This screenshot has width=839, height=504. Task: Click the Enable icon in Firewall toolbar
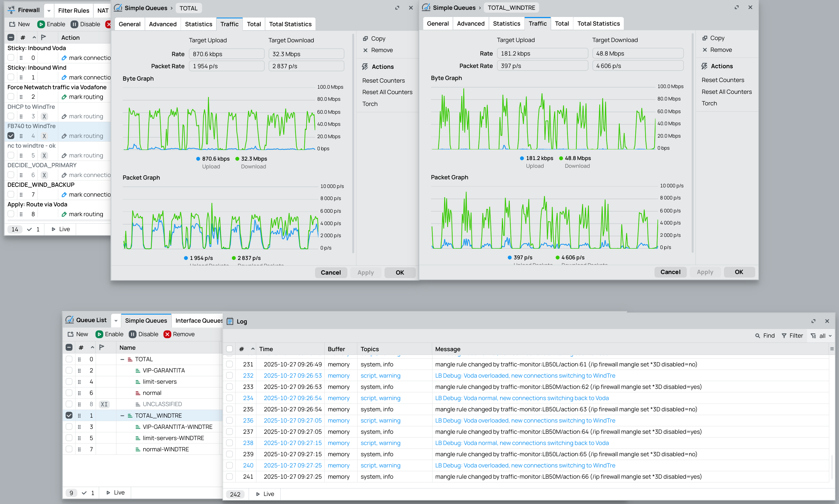tap(41, 24)
